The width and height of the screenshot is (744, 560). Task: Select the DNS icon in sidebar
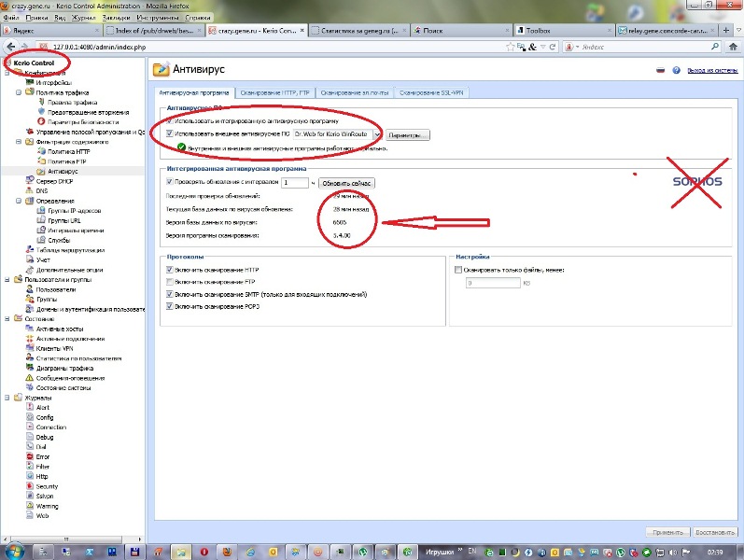28,190
